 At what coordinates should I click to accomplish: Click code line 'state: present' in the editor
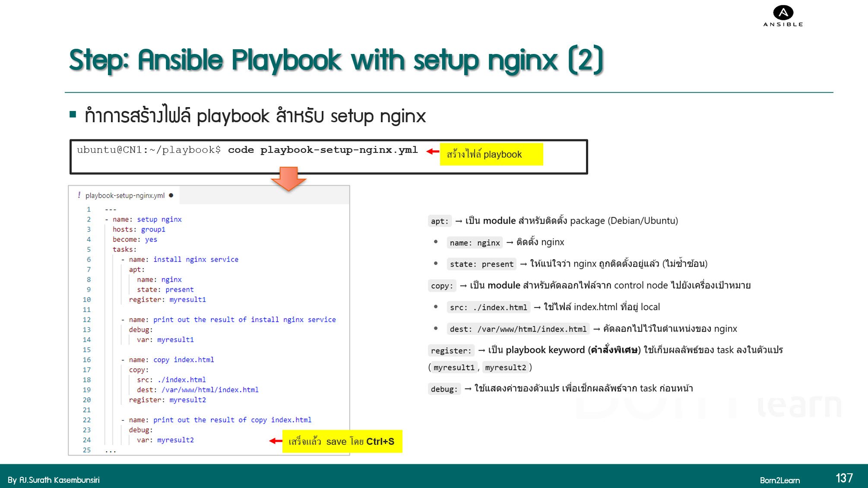point(165,289)
